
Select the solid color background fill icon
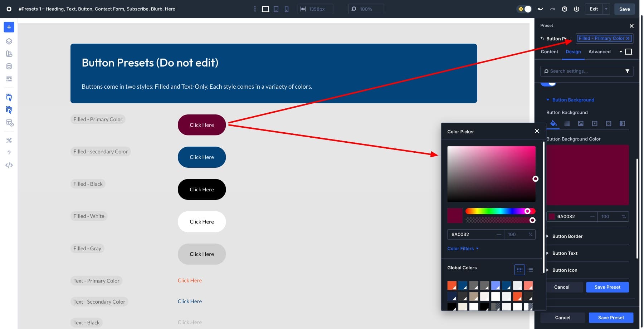pos(553,123)
